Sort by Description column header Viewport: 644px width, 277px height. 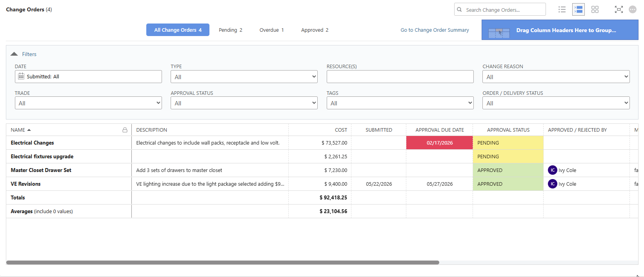tap(151, 130)
